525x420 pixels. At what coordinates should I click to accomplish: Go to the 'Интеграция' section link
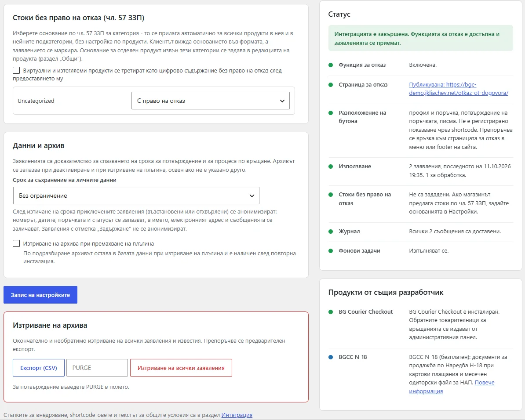coord(237,415)
